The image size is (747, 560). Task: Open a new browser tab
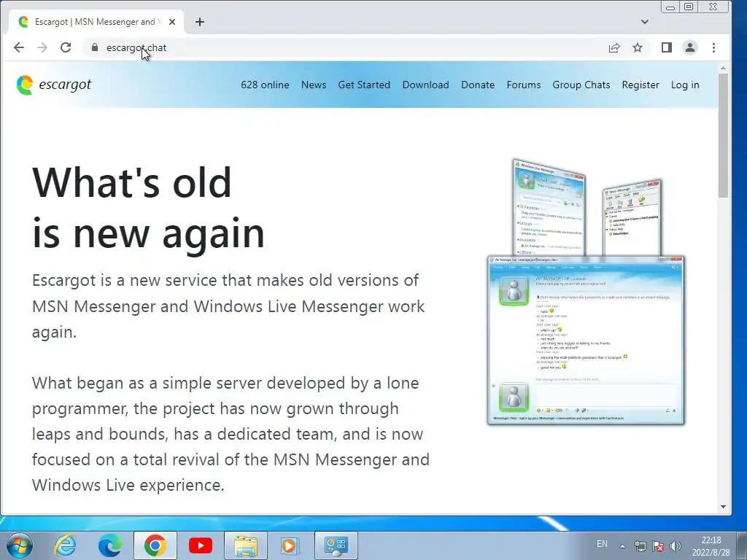[200, 22]
